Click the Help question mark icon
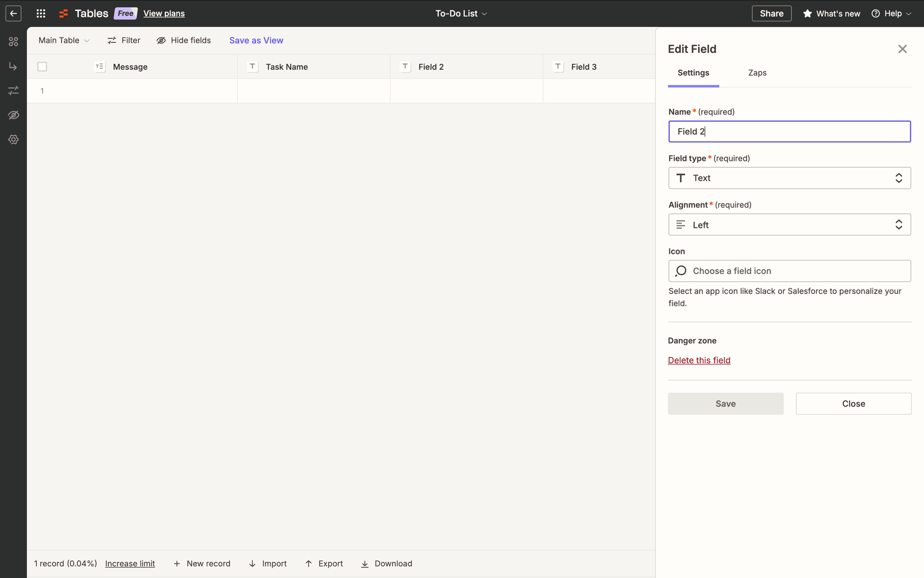The height and width of the screenshot is (578, 924). 875,13
